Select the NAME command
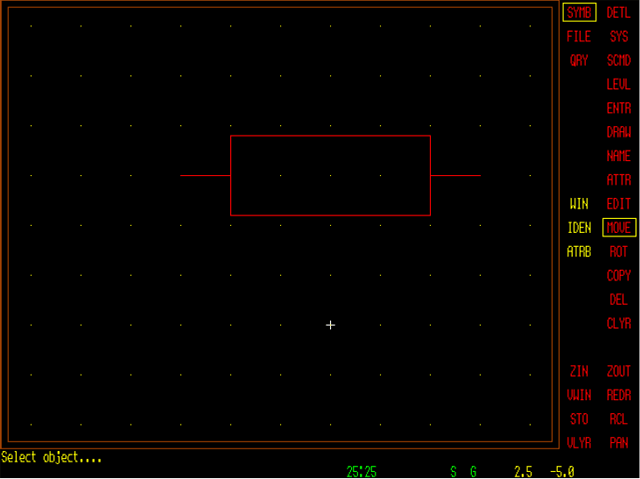 (x=619, y=156)
